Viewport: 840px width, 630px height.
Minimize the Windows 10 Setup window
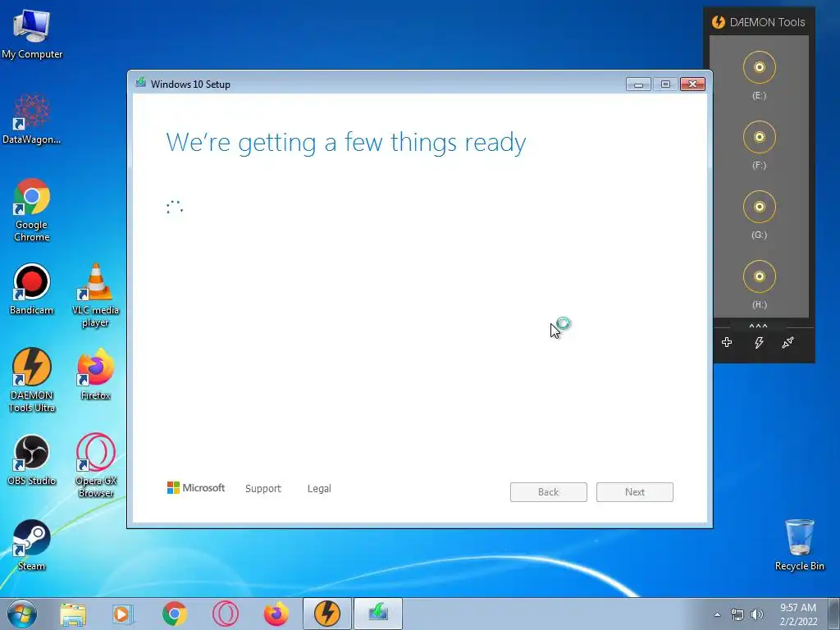[x=638, y=84]
